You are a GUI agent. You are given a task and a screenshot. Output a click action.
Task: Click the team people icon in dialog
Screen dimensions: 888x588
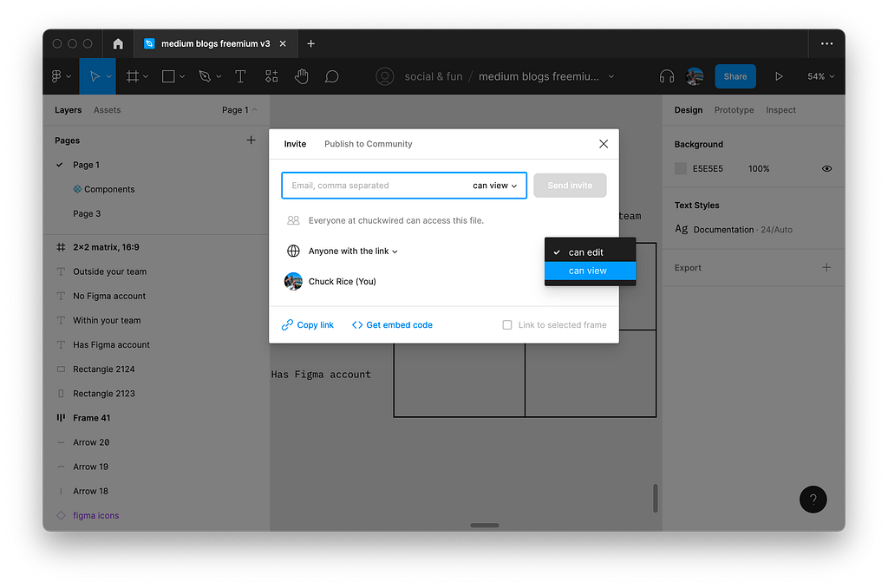[x=293, y=220]
